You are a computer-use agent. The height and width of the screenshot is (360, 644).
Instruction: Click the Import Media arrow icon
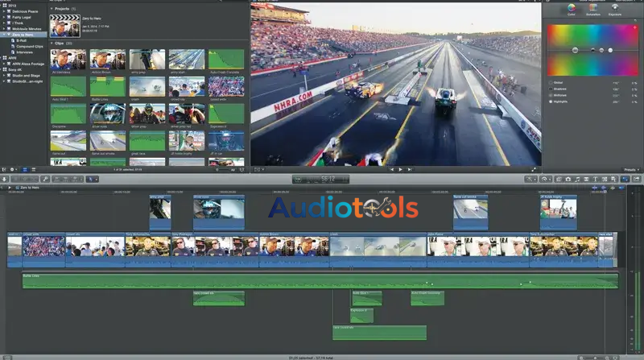click(5, 179)
